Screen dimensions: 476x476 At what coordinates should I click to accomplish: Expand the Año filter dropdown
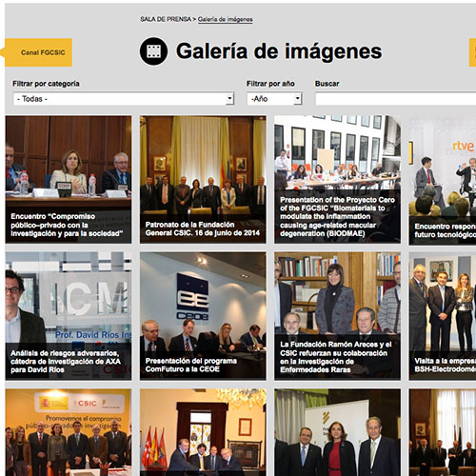click(x=274, y=99)
